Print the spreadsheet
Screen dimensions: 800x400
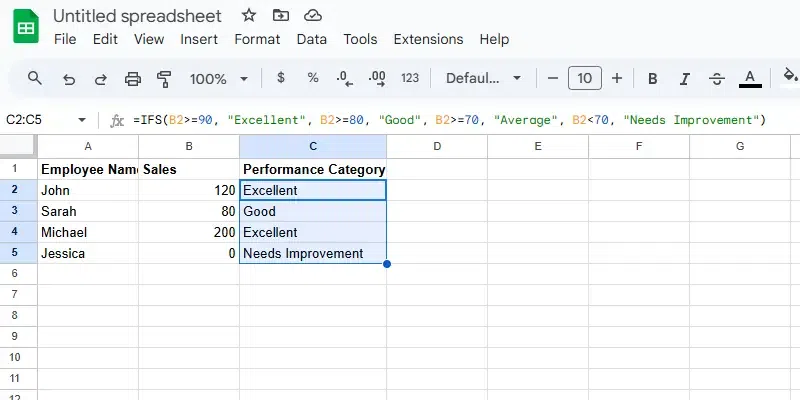tap(133, 78)
